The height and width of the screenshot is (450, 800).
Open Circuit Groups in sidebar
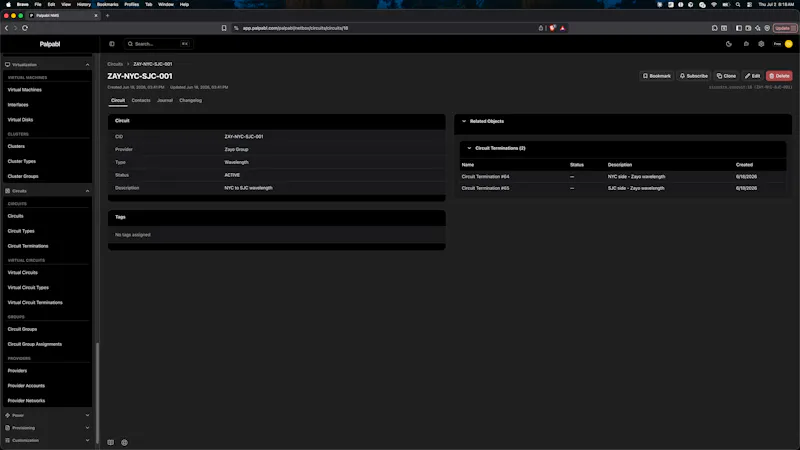[x=22, y=329]
